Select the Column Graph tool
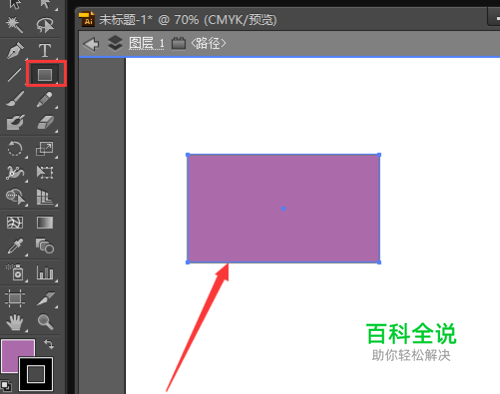Viewport: 500px width, 394px height. pos(45,272)
